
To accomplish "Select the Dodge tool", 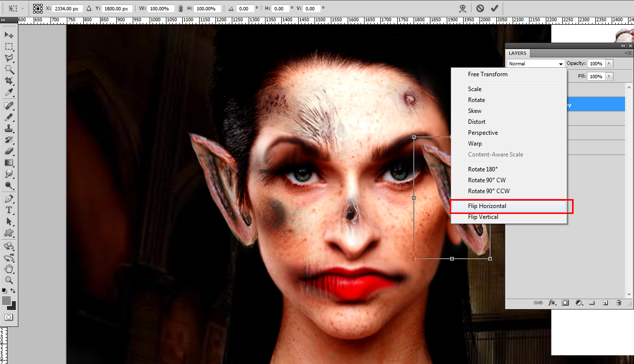I will pos(9,185).
